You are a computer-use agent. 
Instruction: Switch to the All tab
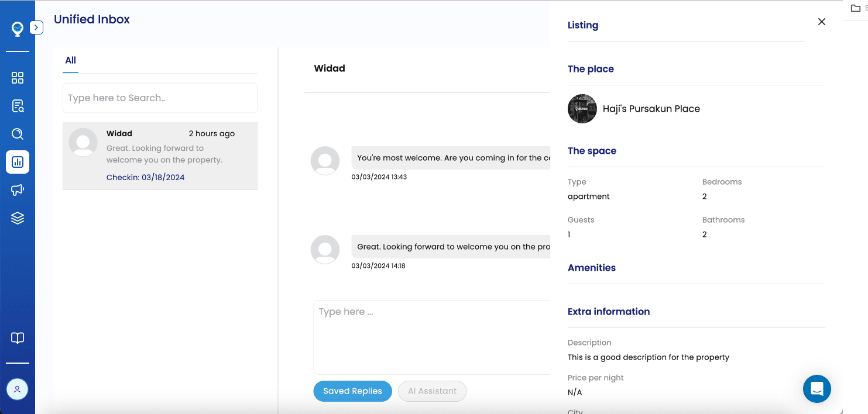point(71,60)
